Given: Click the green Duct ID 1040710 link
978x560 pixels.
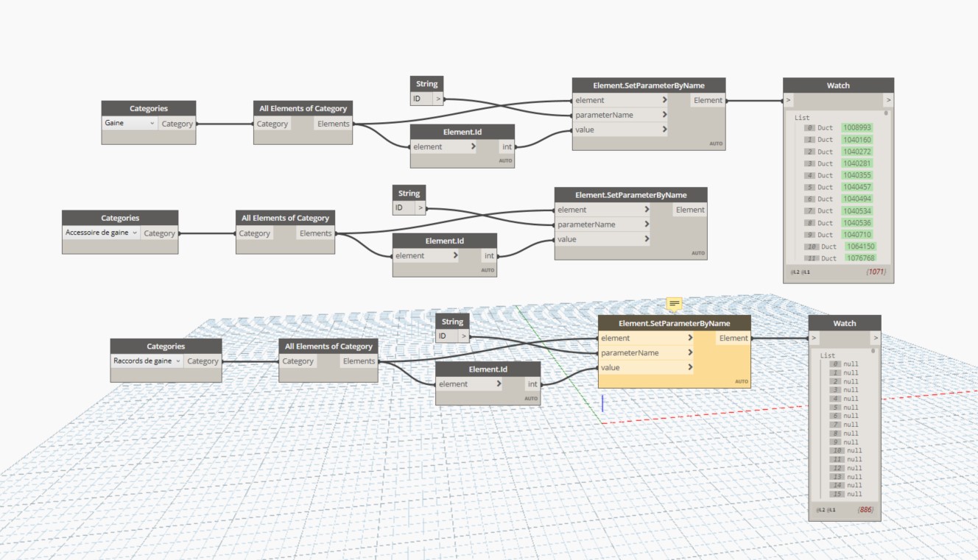Looking at the screenshot, I should 857,235.
